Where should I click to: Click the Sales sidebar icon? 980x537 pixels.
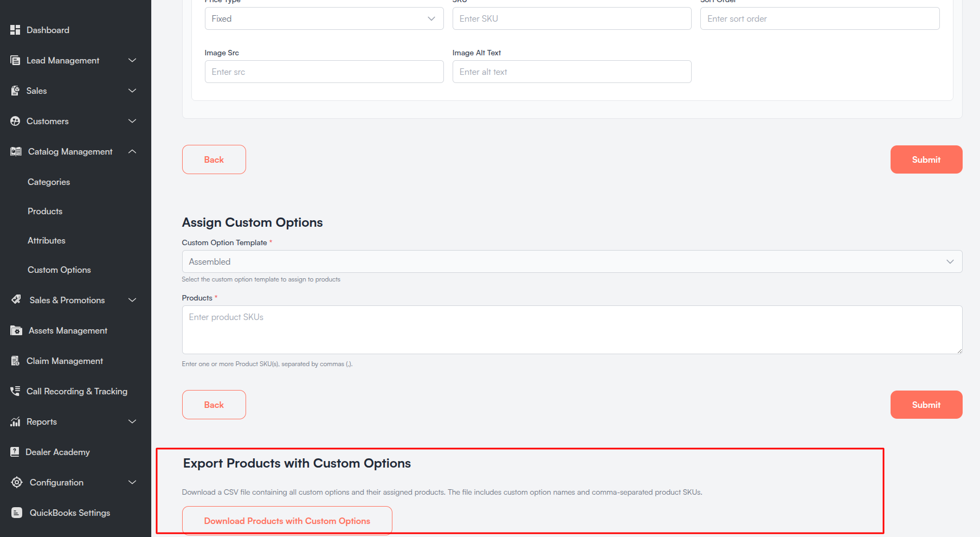pos(15,91)
